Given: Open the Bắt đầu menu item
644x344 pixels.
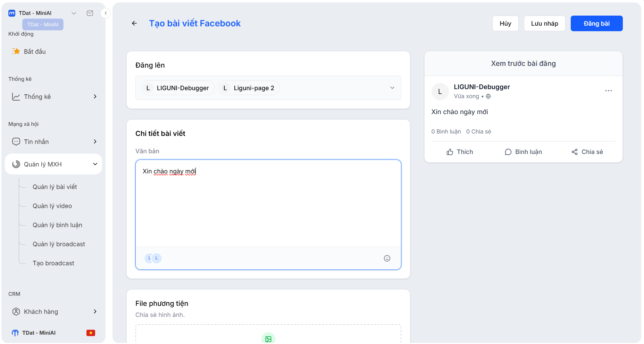Looking at the screenshot, I should tap(54, 51).
